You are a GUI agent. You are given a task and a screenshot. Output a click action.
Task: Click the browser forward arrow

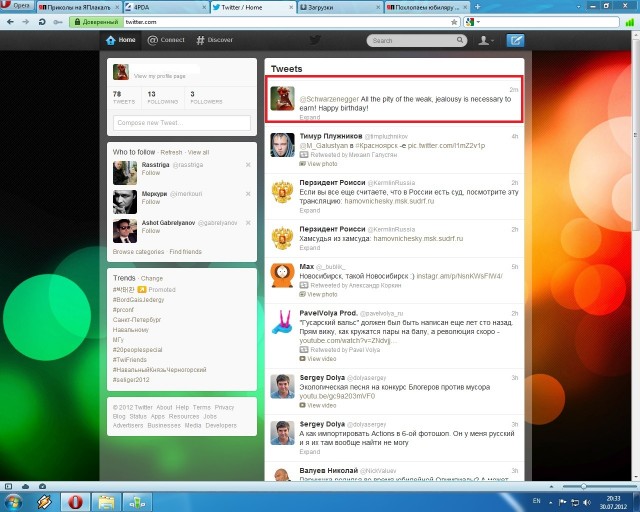click(26, 22)
